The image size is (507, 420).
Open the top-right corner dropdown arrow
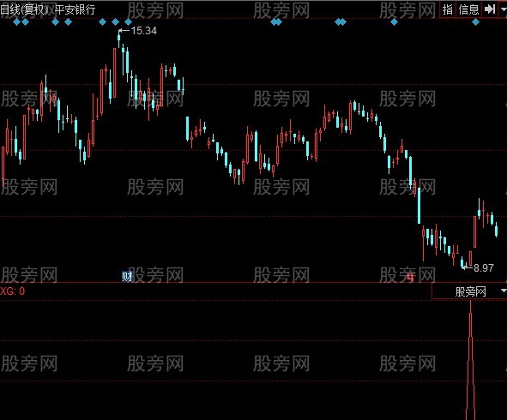(503, 9)
